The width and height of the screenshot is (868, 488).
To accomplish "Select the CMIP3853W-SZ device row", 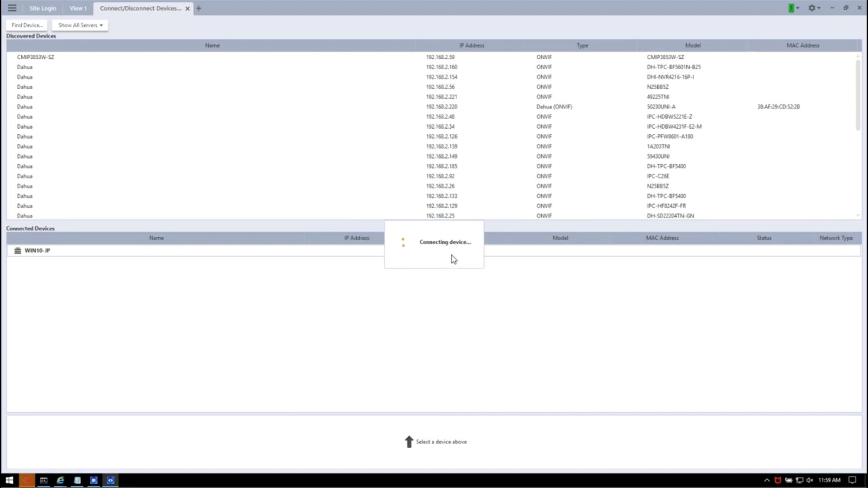I will [x=35, y=57].
